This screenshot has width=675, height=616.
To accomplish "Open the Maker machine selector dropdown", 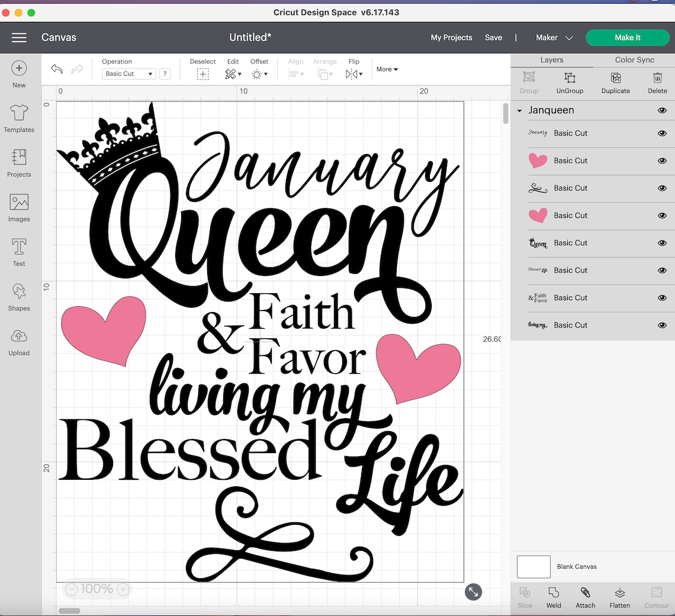I will (x=554, y=37).
